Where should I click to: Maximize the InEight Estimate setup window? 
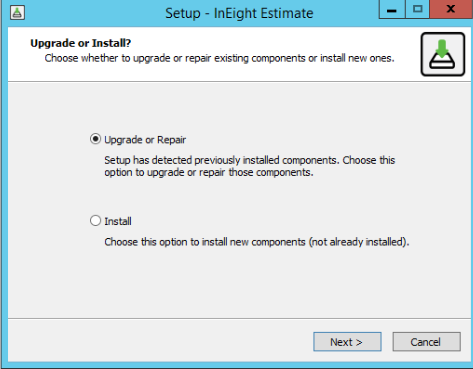coord(417,9)
